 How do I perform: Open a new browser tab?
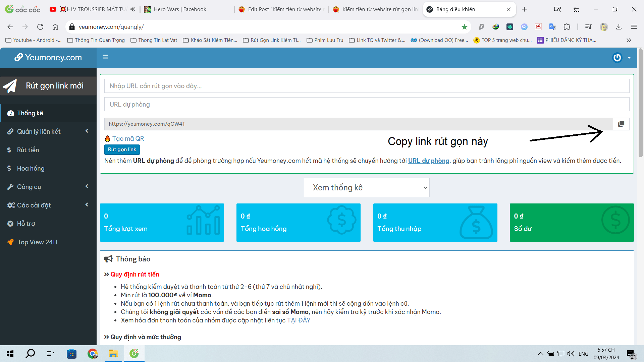pos(525,9)
